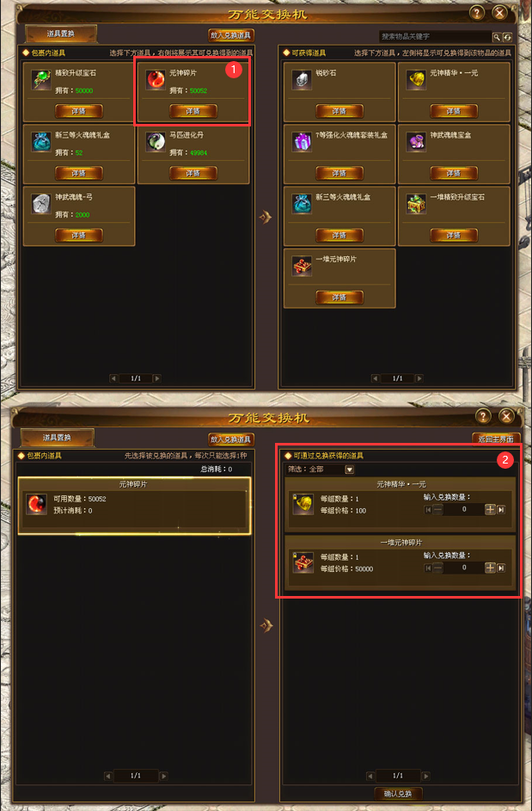Select the 元神碎片 red orb icon
The image size is (532, 811).
click(x=155, y=80)
